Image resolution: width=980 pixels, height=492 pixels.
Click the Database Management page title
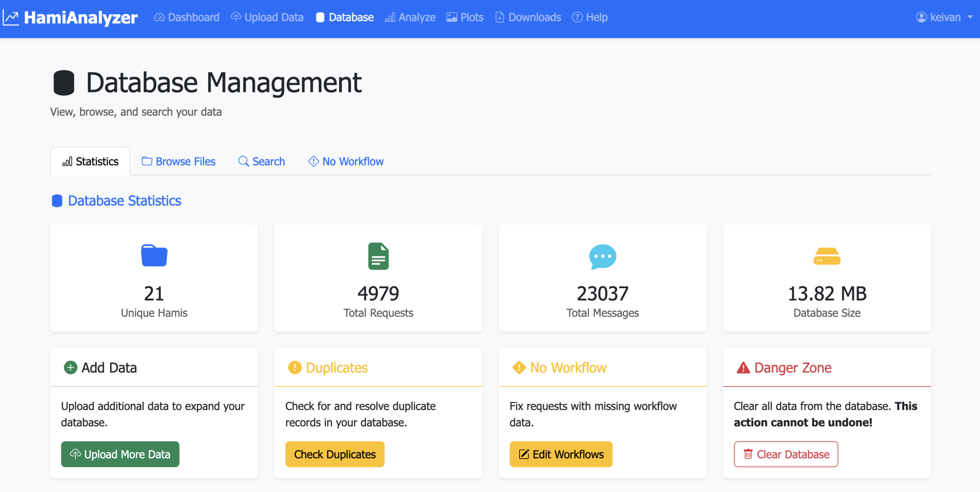tap(224, 82)
